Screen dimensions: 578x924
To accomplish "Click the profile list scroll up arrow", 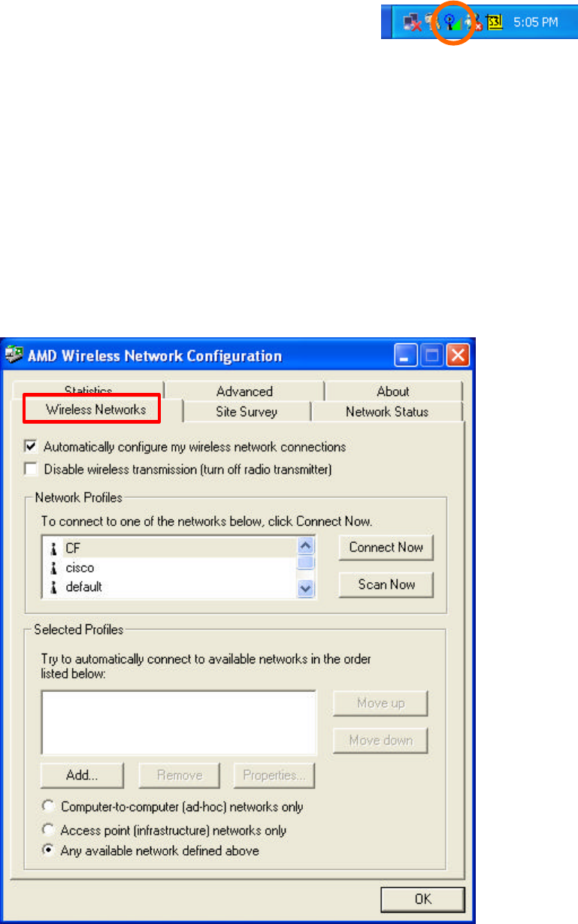I will click(306, 546).
